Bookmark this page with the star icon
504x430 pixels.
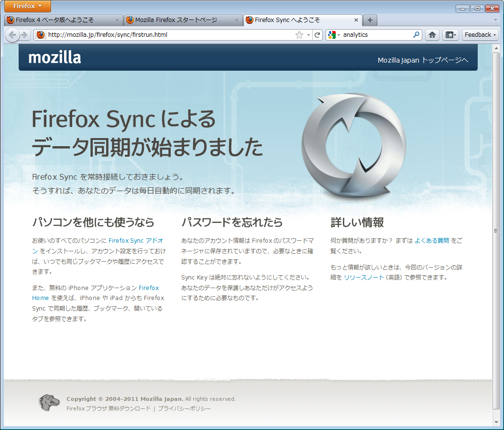(299, 35)
